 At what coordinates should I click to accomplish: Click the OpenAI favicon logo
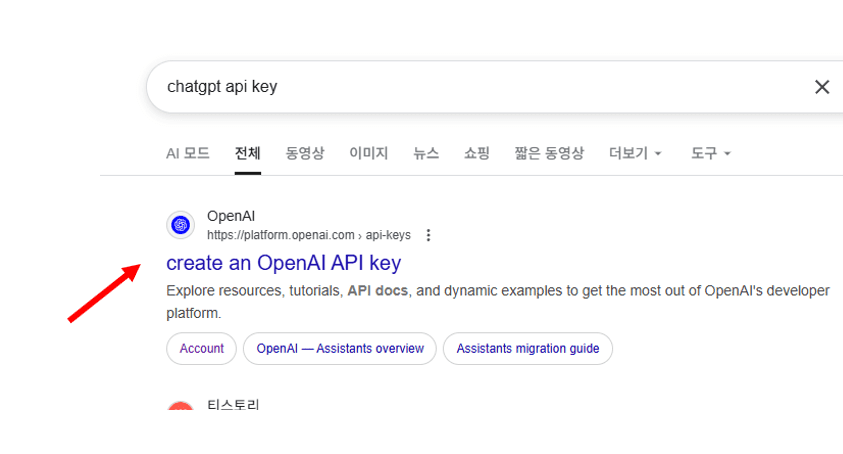tap(181, 224)
